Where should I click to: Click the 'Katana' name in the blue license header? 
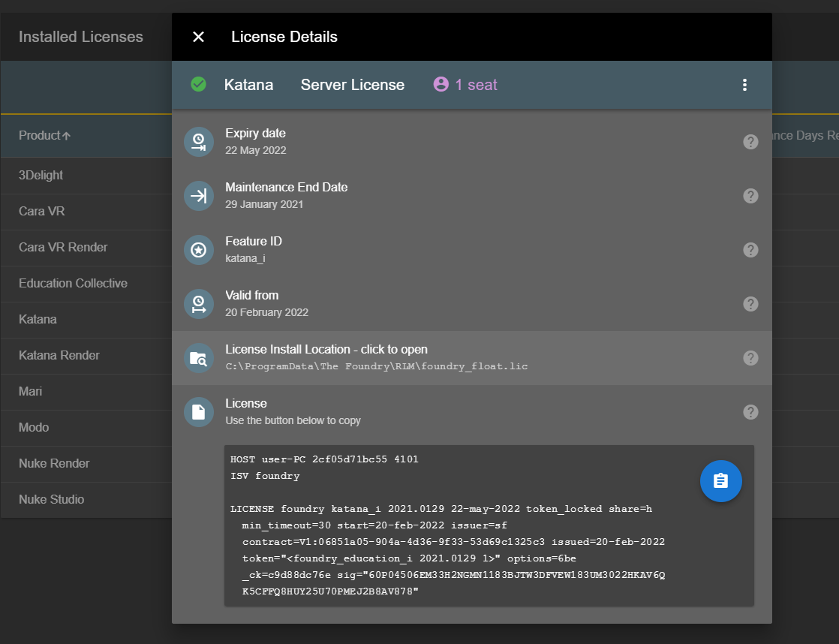pyautogui.click(x=249, y=85)
